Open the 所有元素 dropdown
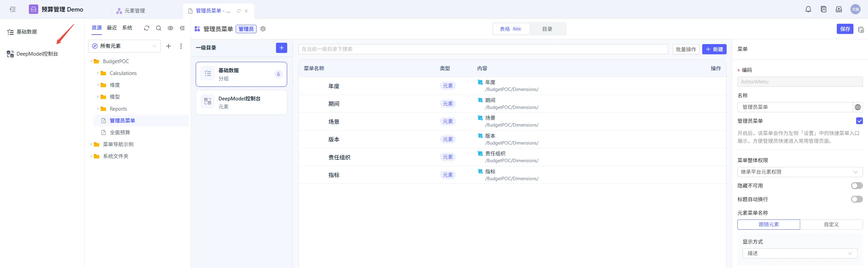The width and height of the screenshot is (868, 268). tap(124, 46)
